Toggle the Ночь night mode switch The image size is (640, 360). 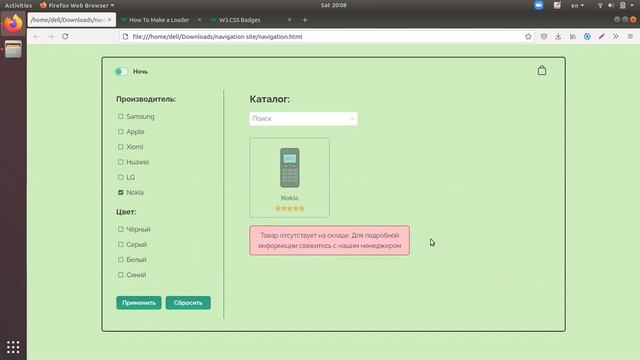point(122,72)
